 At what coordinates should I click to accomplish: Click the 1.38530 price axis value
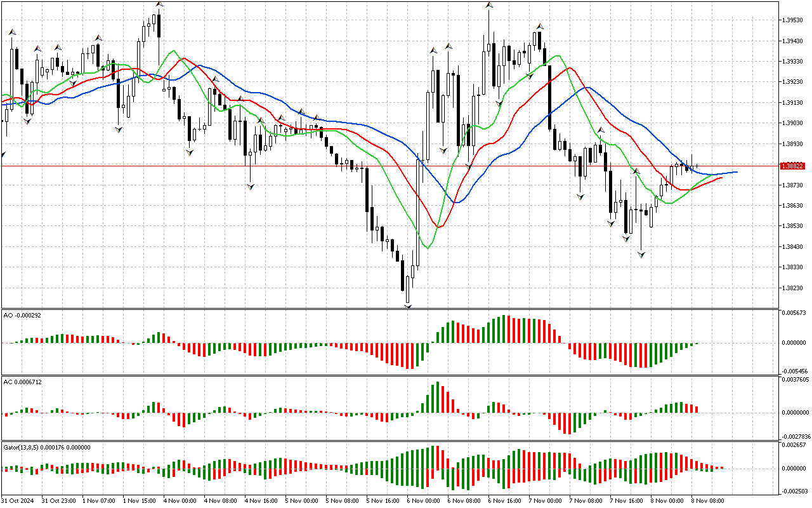793,226
